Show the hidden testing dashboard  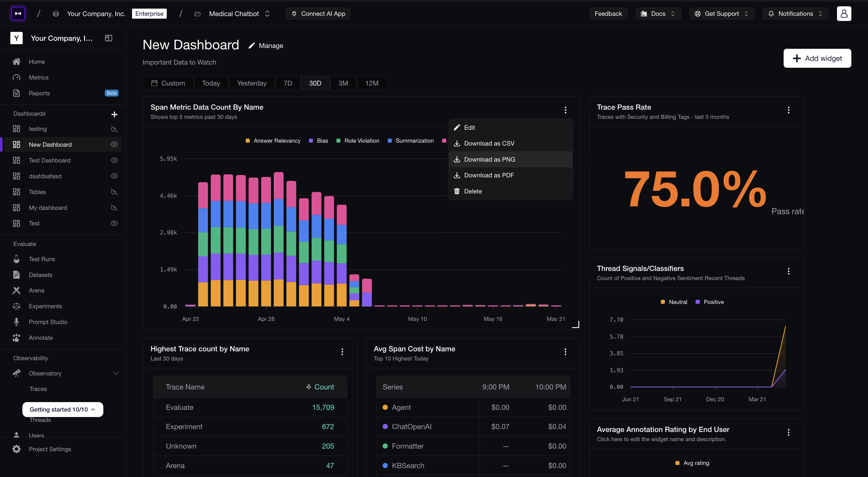click(x=114, y=129)
